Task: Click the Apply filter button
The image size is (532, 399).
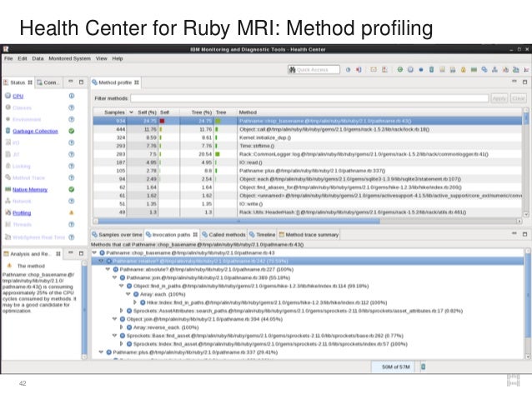Action: click(499, 98)
